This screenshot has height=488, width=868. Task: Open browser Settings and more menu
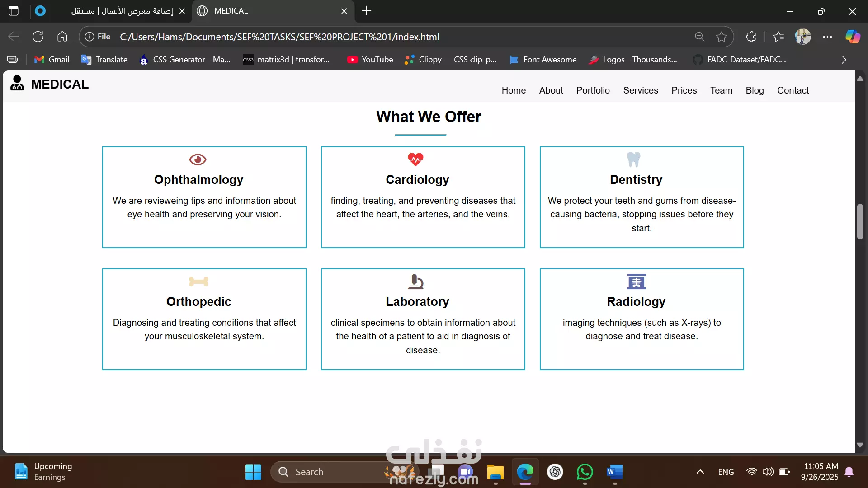[x=827, y=37]
